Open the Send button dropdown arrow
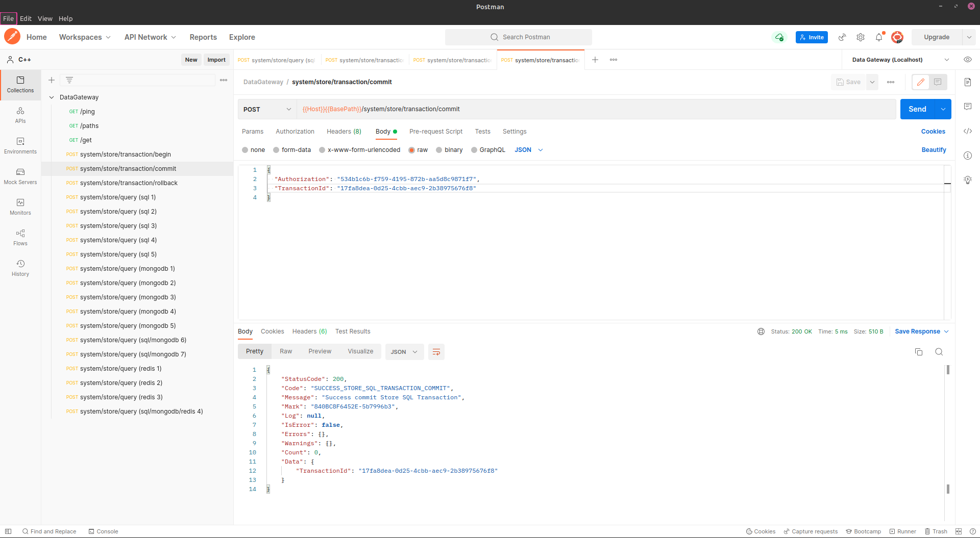Viewport: 980px width, 538px height. (x=943, y=109)
